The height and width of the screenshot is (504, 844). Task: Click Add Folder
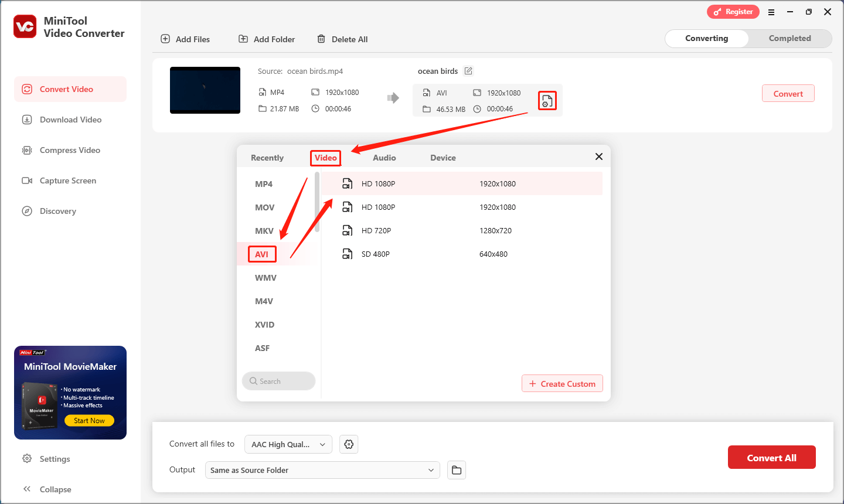pyautogui.click(x=267, y=39)
